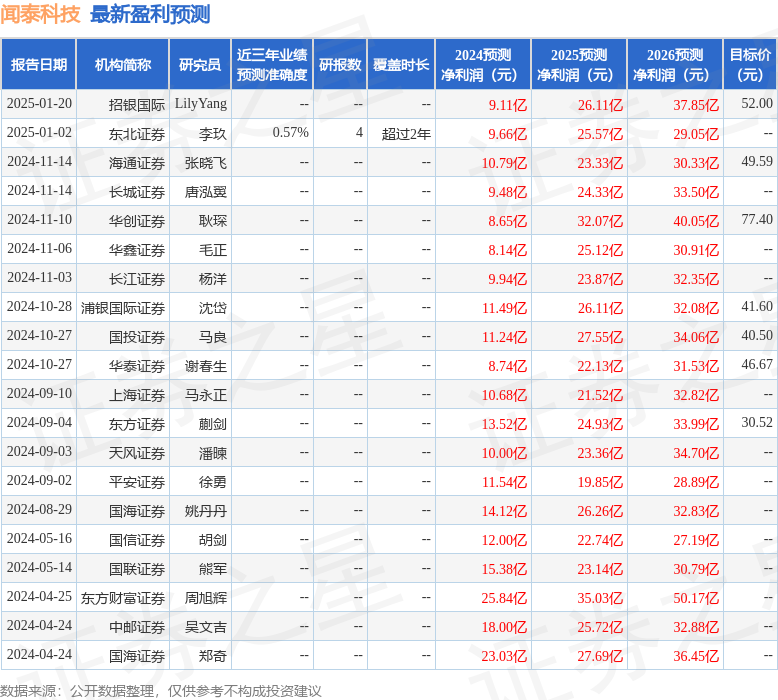Image resolution: width=778 pixels, height=700 pixels.
Task: Click target price 49.59
Action: tap(757, 162)
